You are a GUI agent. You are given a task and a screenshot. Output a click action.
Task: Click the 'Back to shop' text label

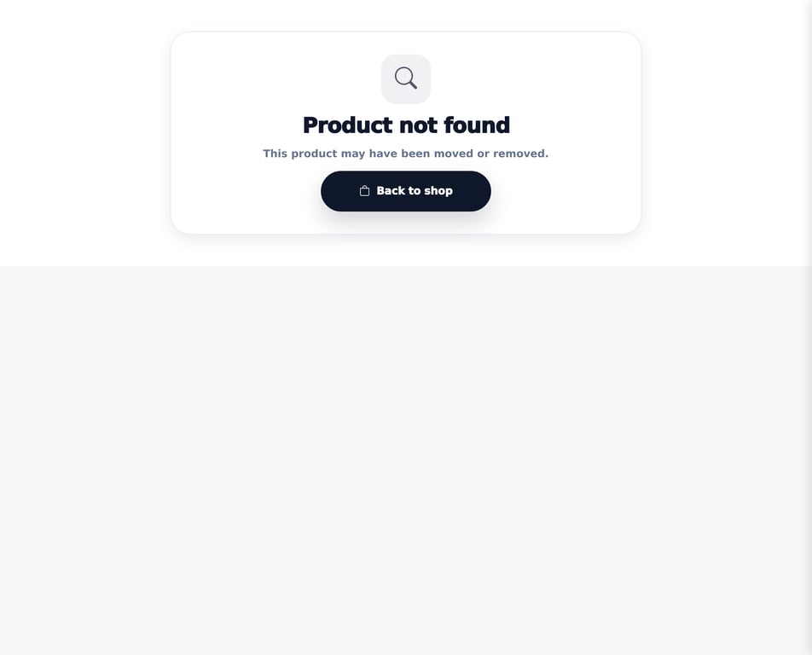[x=415, y=190]
